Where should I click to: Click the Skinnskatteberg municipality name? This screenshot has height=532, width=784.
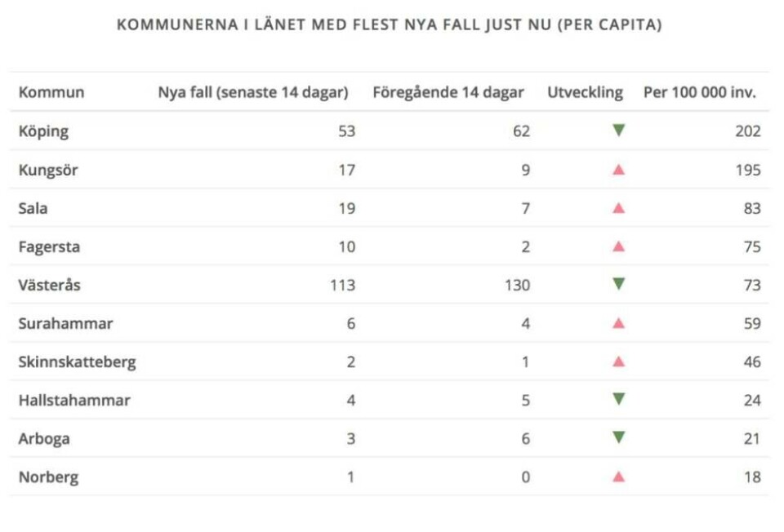77,361
